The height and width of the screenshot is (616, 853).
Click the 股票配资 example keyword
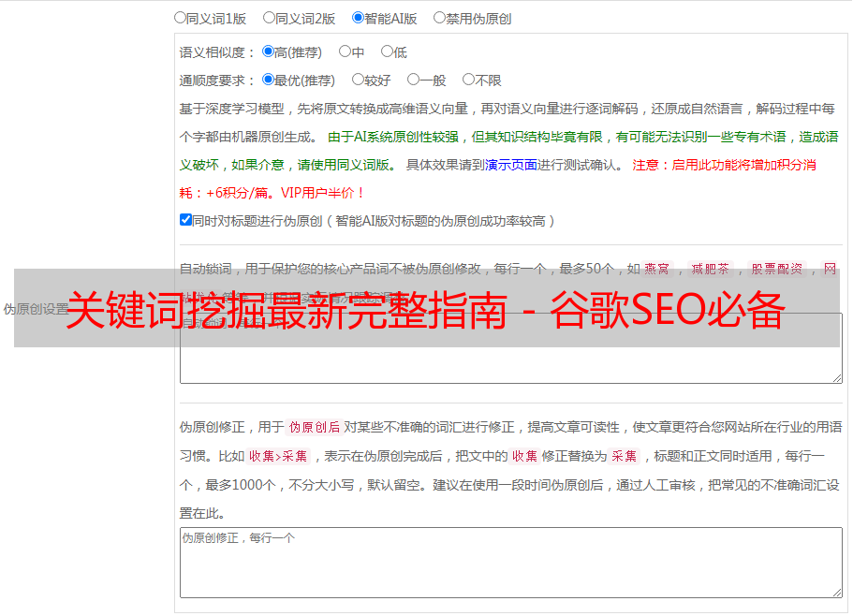[x=777, y=269]
